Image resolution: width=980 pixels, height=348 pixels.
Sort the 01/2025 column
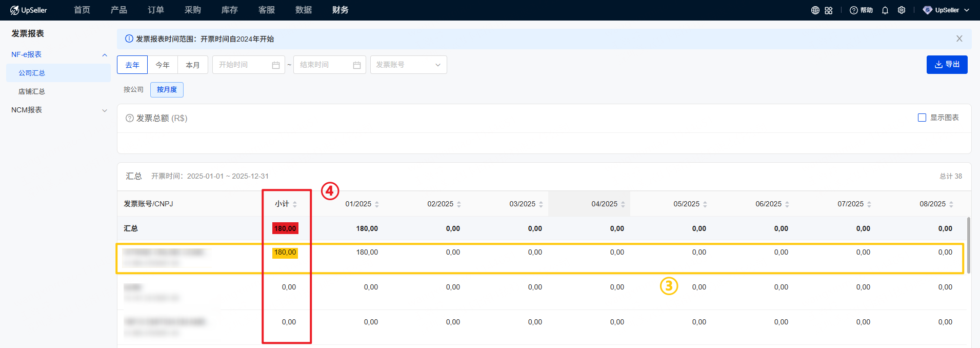point(377,204)
